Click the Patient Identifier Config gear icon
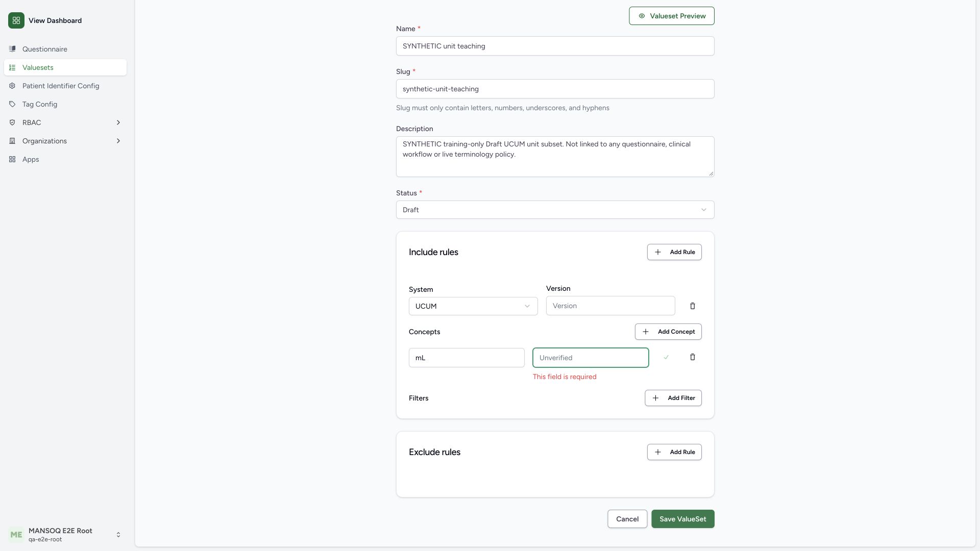Viewport: 980px width, 551px height. pos(12,86)
